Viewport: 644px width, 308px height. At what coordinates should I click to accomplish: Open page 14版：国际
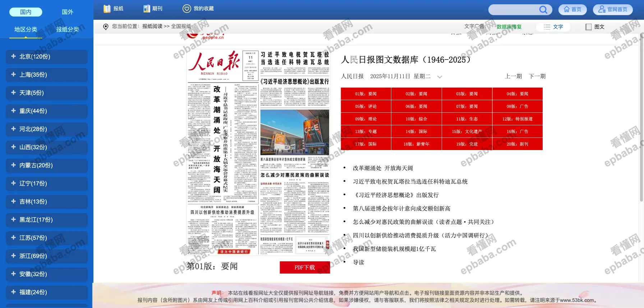pyautogui.click(x=417, y=131)
